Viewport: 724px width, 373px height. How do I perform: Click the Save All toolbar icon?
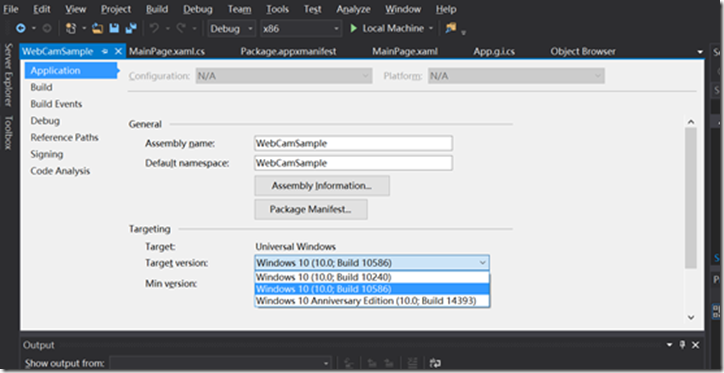pyautogui.click(x=131, y=29)
